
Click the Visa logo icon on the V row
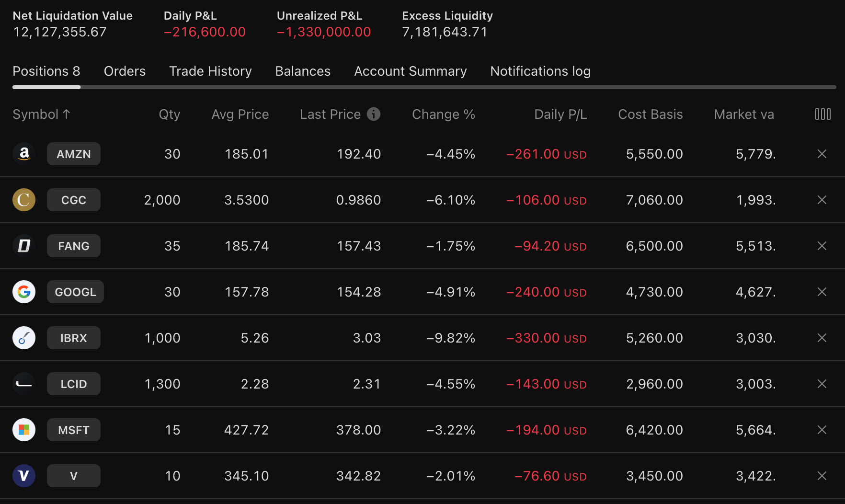pos(24,476)
